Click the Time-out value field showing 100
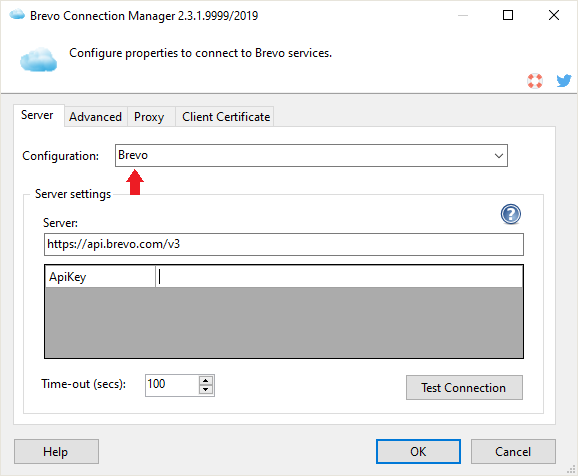The height and width of the screenshot is (476, 578). [172, 385]
